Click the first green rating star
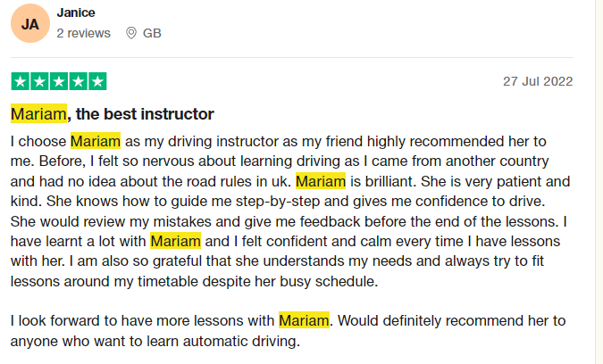 [x=21, y=81]
